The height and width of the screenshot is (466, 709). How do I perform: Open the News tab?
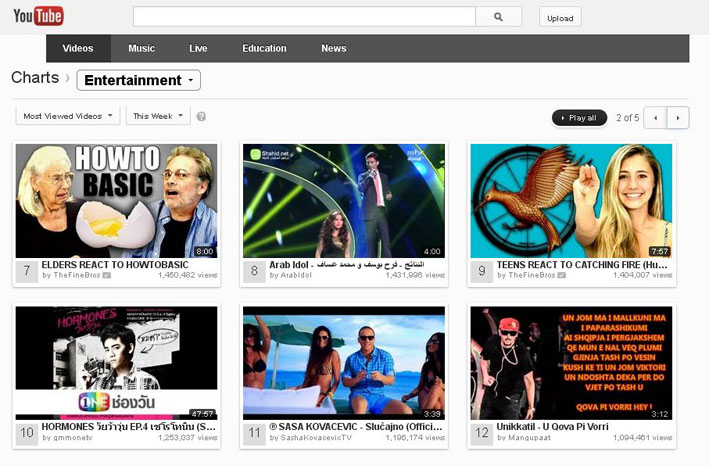pos(334,48)
